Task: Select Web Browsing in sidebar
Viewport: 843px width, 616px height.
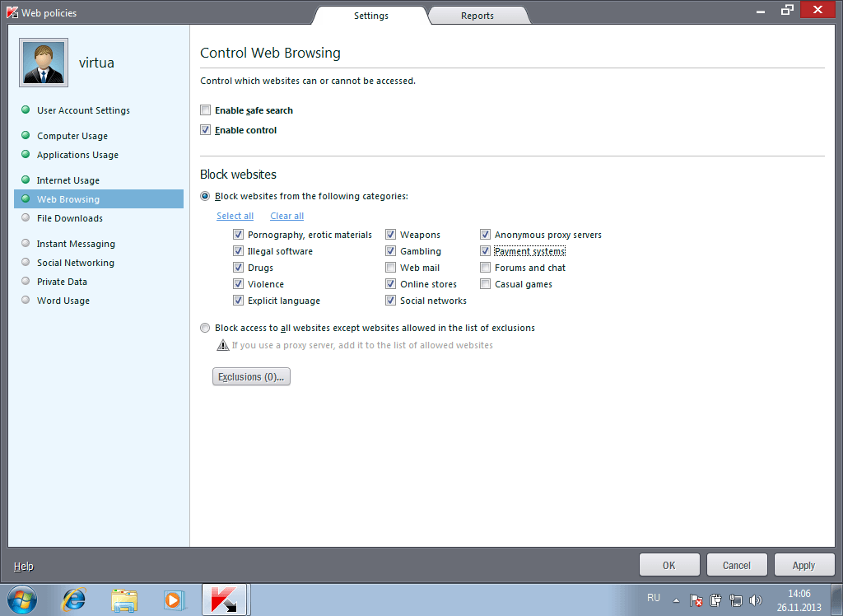Action: pyautogui.click(x=99, y=199)
